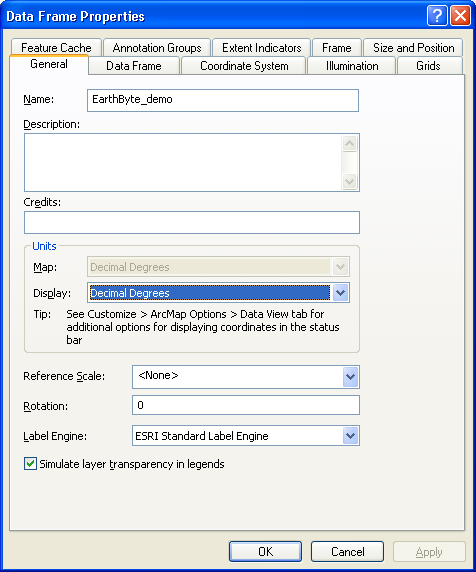Open the Size and Position tab

point(413,48)
